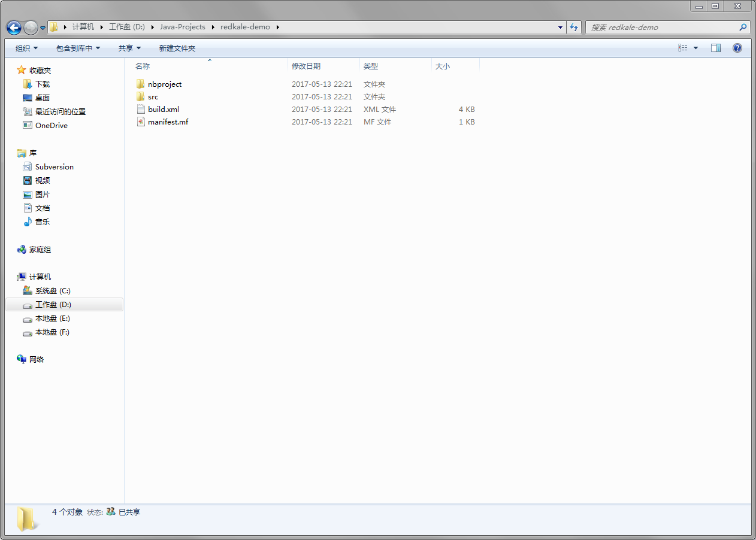
Task: Open the 共享 dropdown menu
Action: click(129, 48)
